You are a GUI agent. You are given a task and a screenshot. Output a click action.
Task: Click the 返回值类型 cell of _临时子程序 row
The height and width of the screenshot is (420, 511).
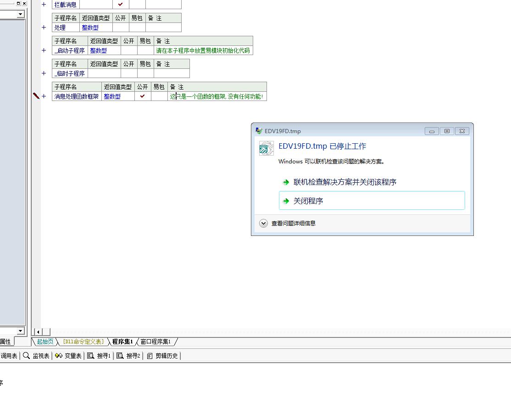click(x=104, y=73)
